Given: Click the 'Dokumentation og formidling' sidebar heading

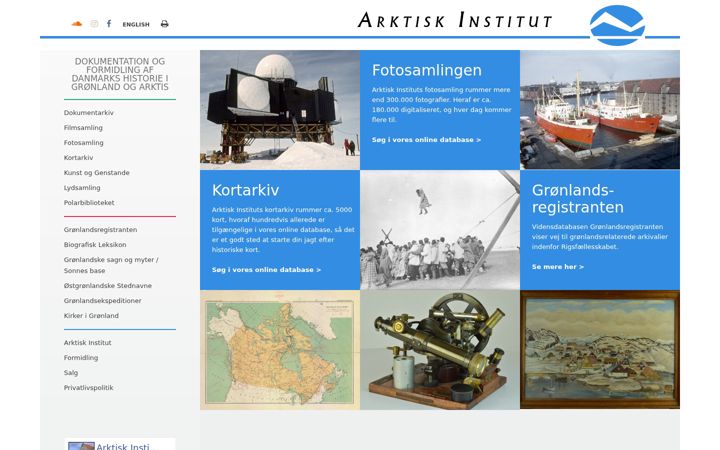Looking at the screenshot, I should (120, 74).
